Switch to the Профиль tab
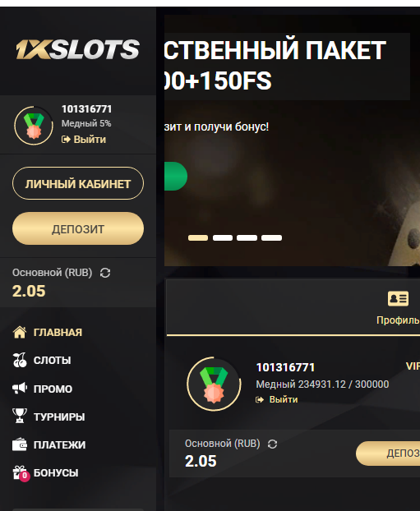Screen dimensions: 420x511 pyautogui.click(x=398, y=308)
